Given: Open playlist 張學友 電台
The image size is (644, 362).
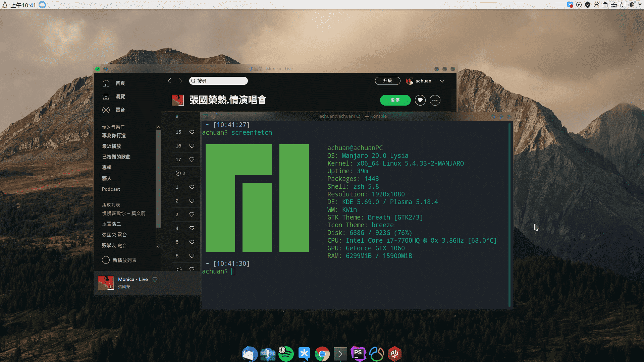Looking at the screenshot, I should coord(114,245).
